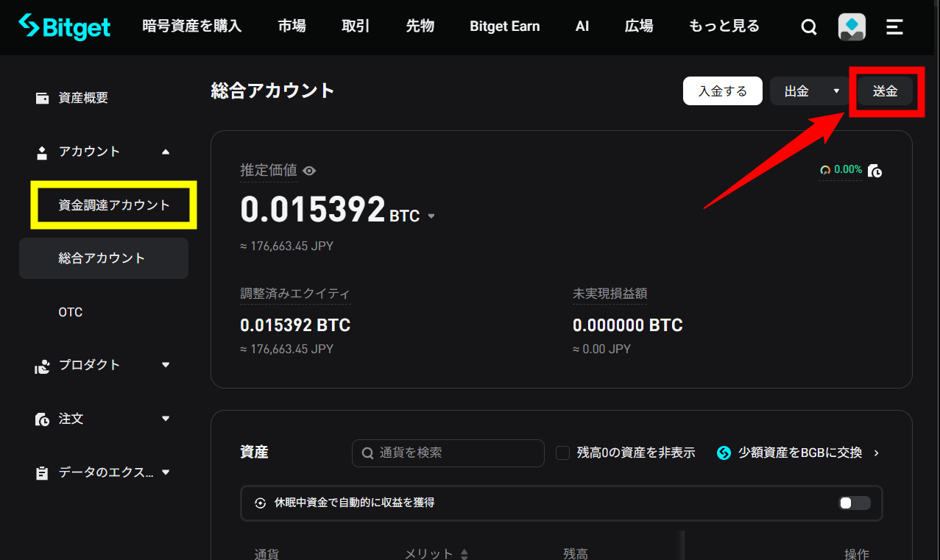Enable the idle funds auto-earn switch

(x=855, y=503)
